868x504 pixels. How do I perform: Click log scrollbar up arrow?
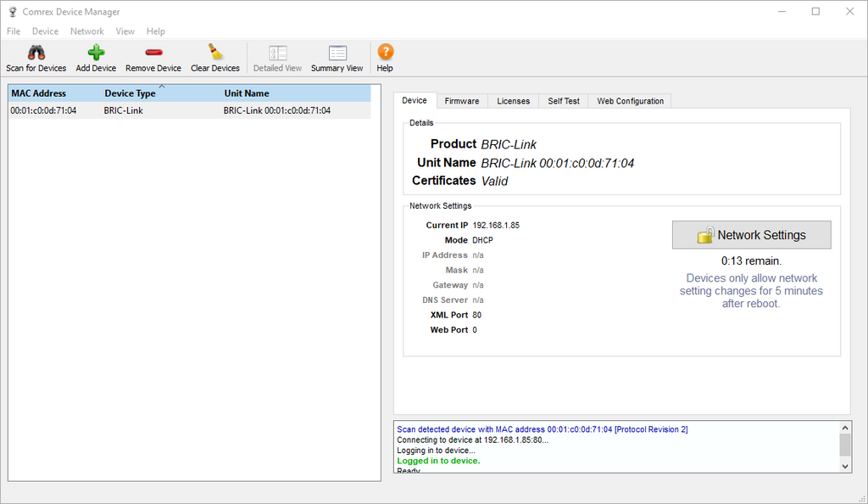(845, 428)
